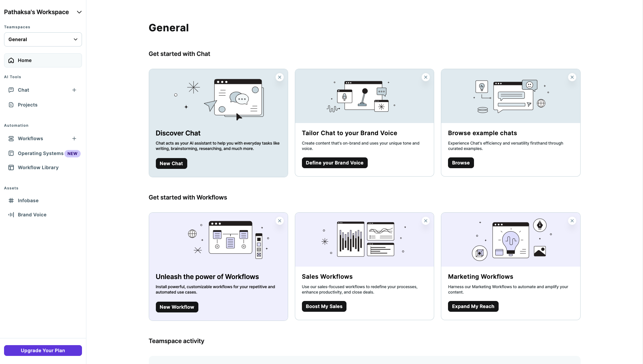Click Define your Brand Voice button
The image size is (643, 364).
tap(334, 163)
